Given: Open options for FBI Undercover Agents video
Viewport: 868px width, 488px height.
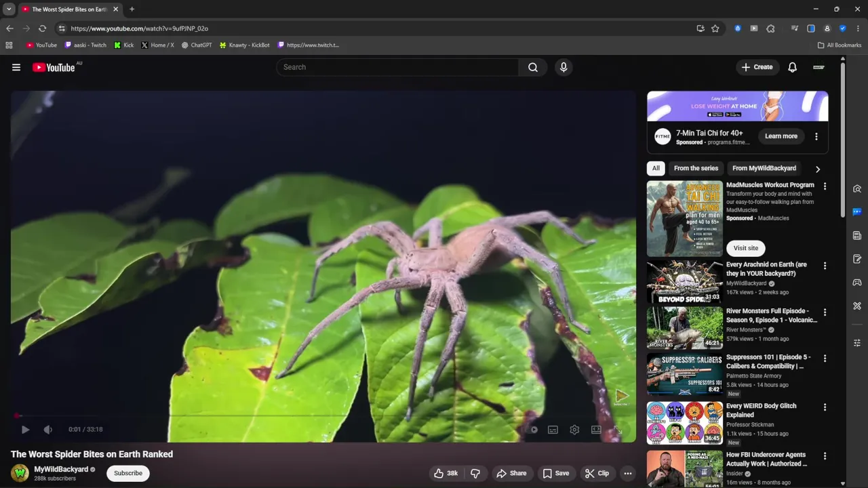Looking at the screenshot, I should point(825,456).
